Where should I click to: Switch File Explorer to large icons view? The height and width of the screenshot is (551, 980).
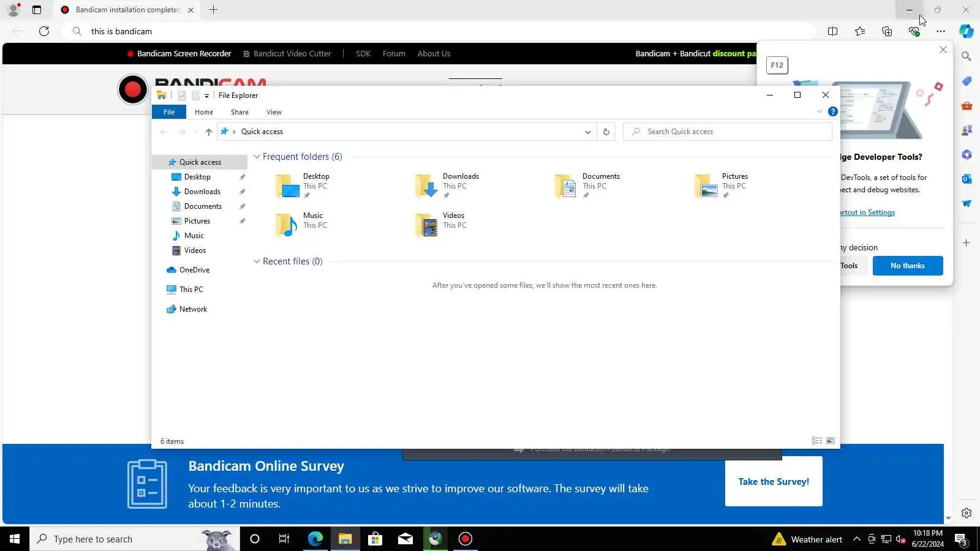point(831,441)
